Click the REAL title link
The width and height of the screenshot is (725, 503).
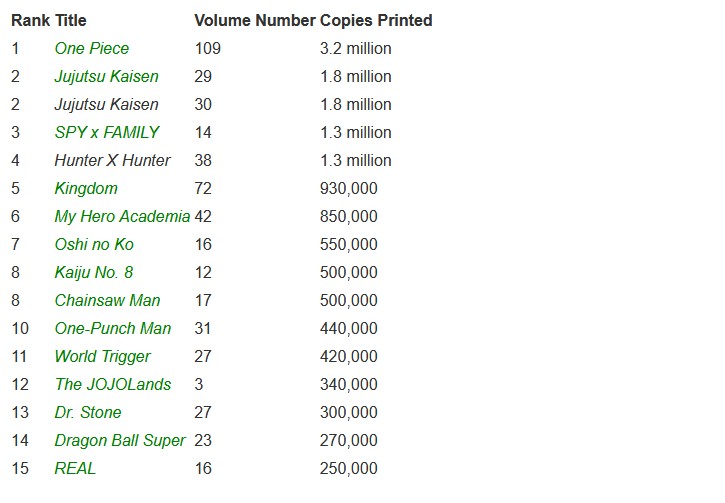(x=75, y=468)
